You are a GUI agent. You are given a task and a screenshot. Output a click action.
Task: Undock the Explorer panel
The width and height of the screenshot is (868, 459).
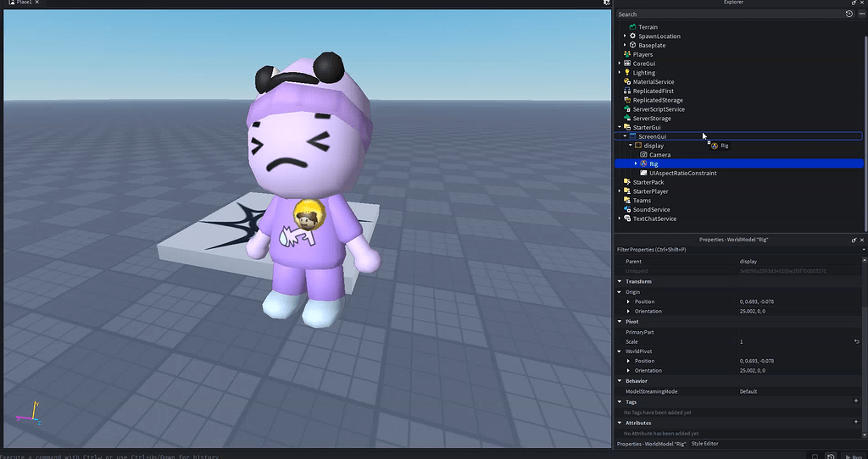[x=854, y=3]
